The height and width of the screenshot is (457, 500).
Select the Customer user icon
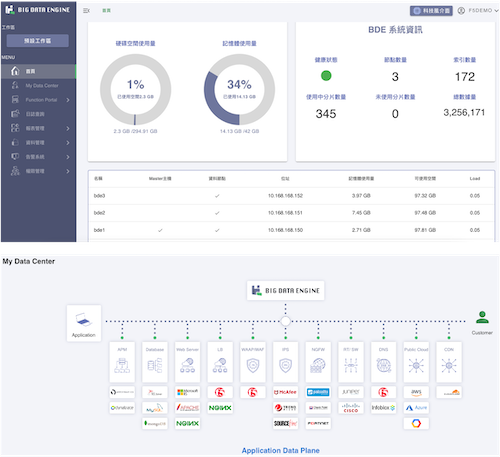pos(482,317)
